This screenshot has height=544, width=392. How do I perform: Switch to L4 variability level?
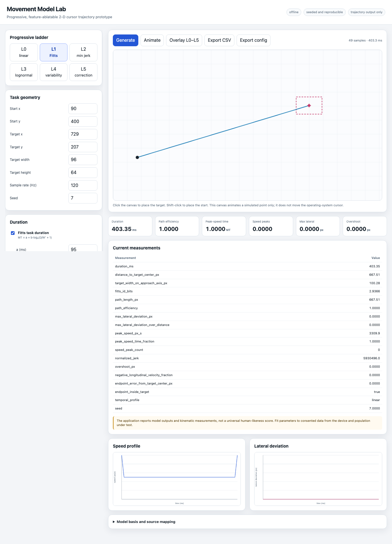(x=53, y=72)
